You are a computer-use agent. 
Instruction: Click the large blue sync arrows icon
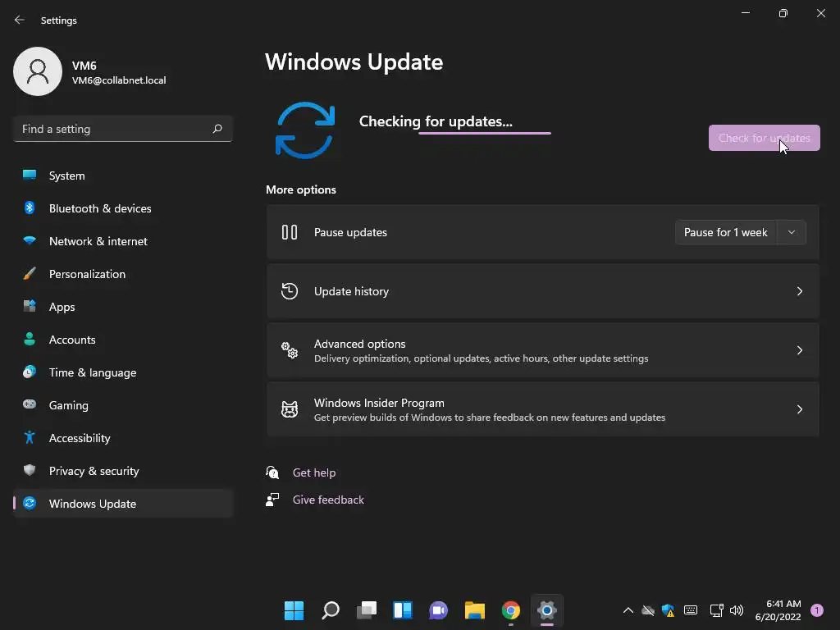(305, 130)
